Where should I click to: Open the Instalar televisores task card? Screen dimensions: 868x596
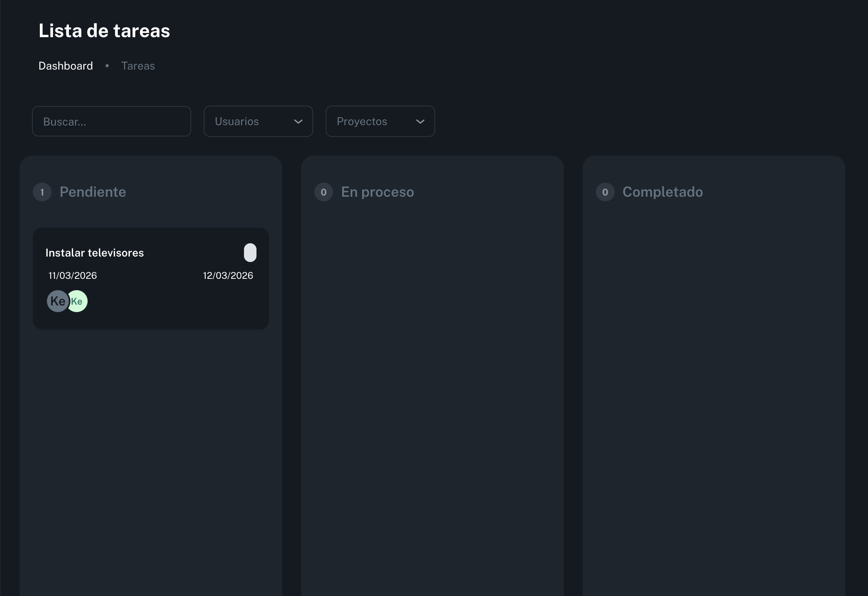pyautogui.click(x=151, y=278)
